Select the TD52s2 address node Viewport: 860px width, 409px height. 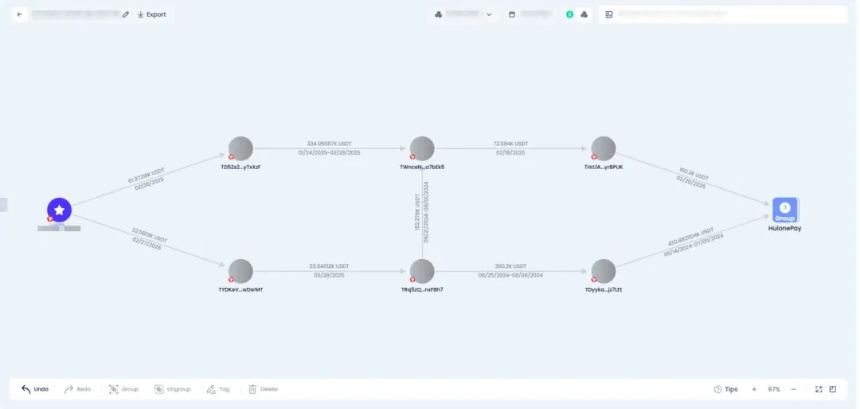tap(240, 149)
